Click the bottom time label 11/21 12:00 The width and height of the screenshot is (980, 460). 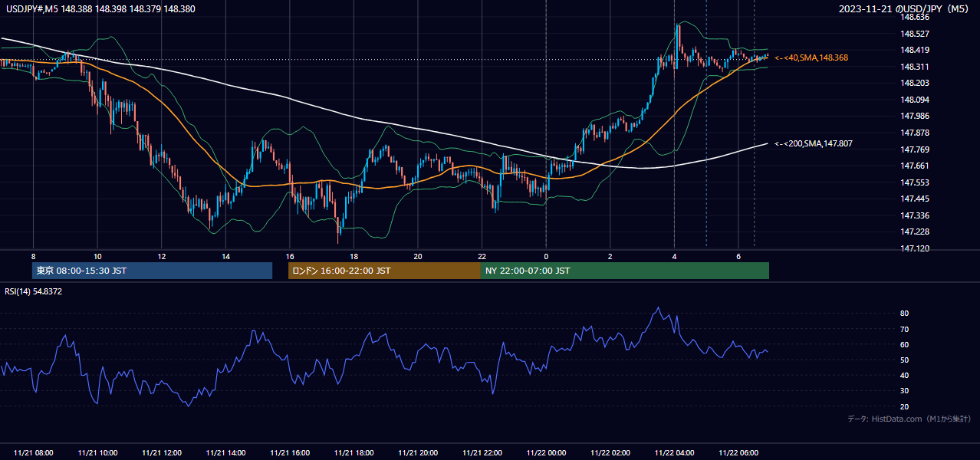162,453
